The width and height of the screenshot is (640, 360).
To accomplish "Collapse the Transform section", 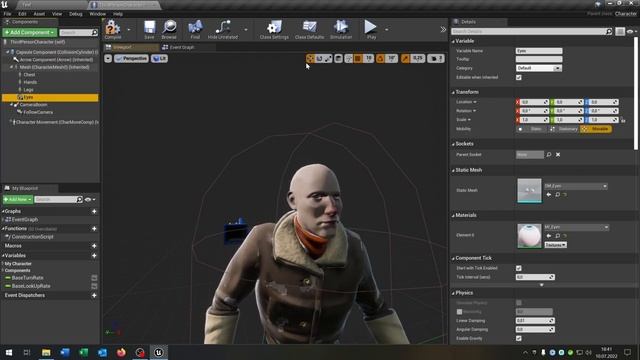I will (x=453, y=92).
